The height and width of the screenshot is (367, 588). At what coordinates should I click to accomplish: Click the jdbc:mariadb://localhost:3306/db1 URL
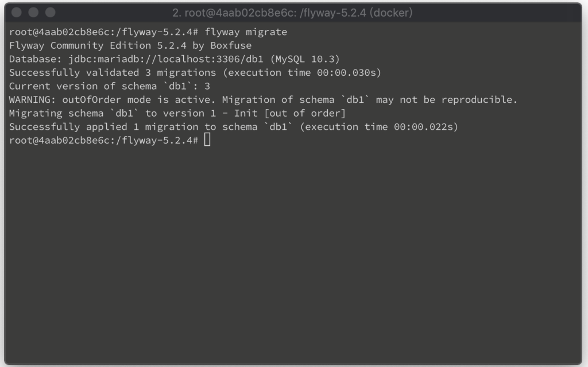pos(166,59)
